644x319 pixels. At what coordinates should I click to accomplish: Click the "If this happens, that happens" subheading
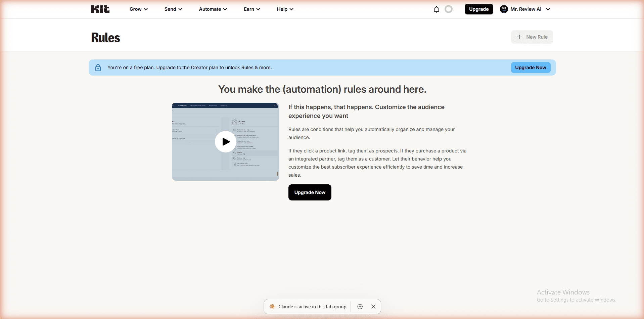366,111
